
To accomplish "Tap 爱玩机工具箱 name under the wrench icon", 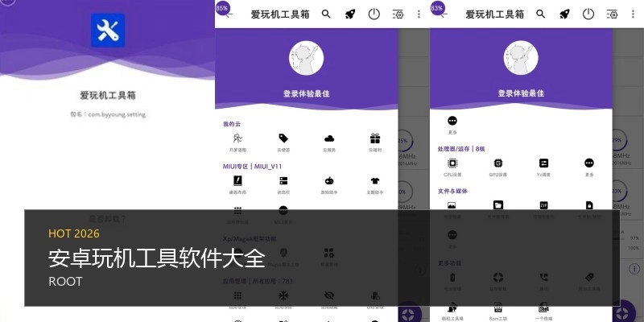I will pos(108,96).
